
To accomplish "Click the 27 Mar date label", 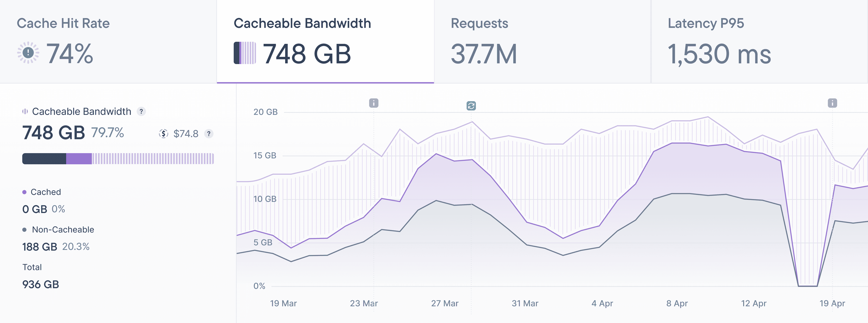I will 445,304.
